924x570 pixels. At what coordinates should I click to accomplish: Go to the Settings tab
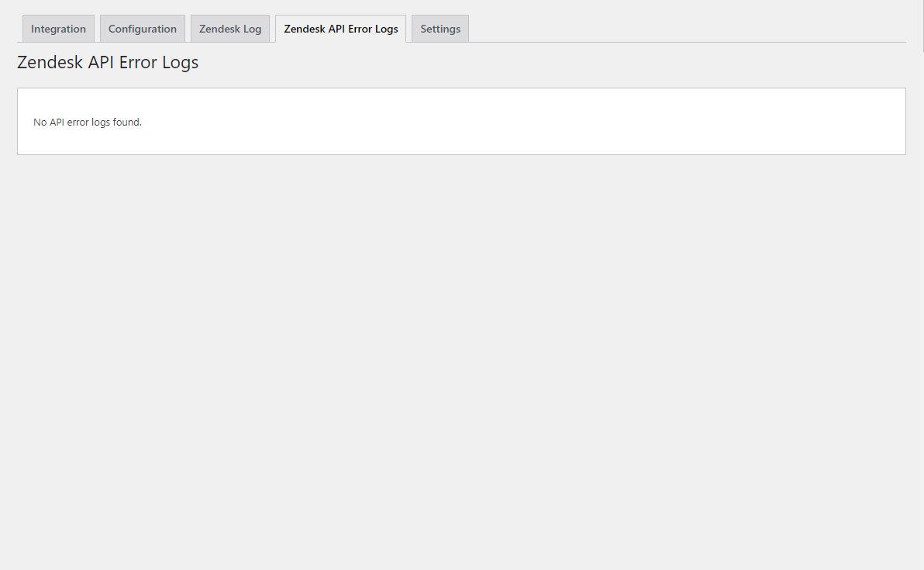(440, 29)
